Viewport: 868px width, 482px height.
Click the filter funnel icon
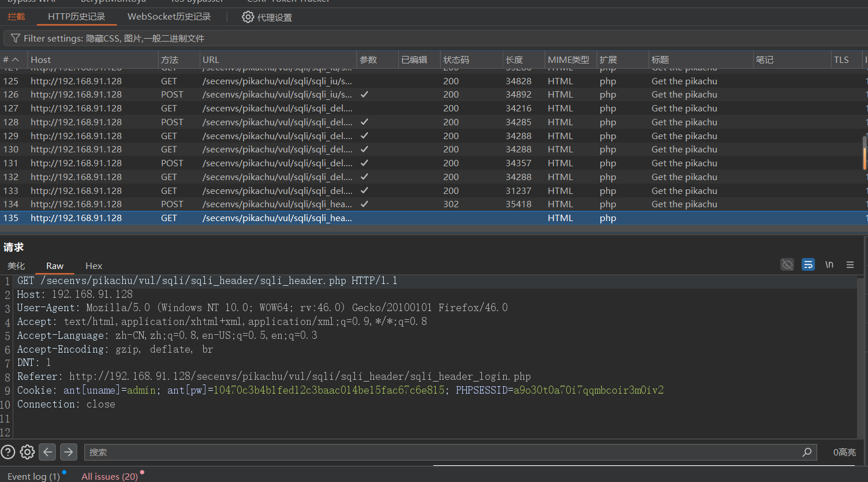16,38
